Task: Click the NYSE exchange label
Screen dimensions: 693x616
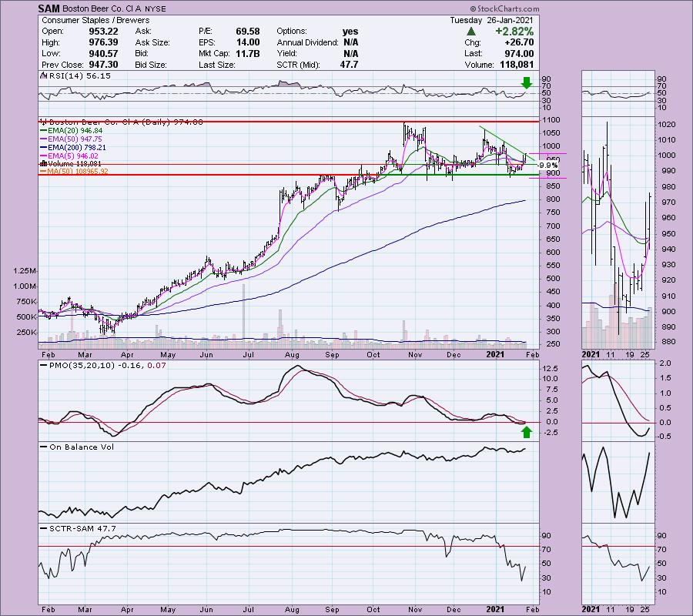Action: tap(155, 8)
